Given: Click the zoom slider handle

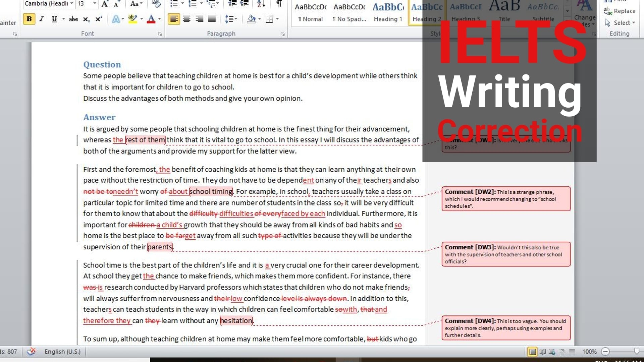Looking at the screenshot, I should point(637,351).
